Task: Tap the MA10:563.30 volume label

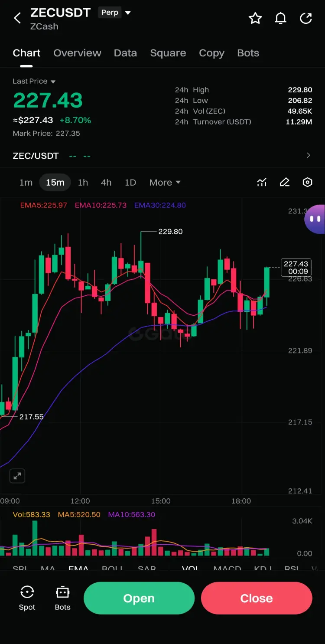Action: pyautogui.click(x=132, y=514)
